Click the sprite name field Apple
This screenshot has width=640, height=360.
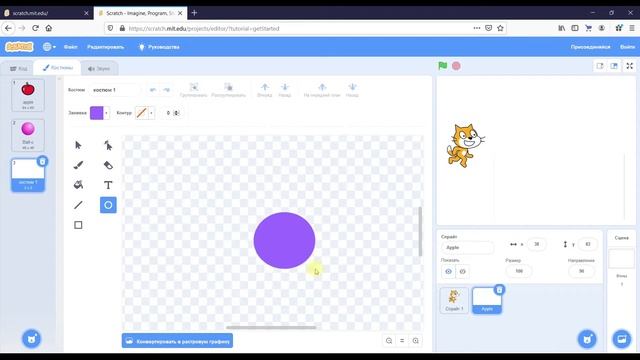click(467, 247)
